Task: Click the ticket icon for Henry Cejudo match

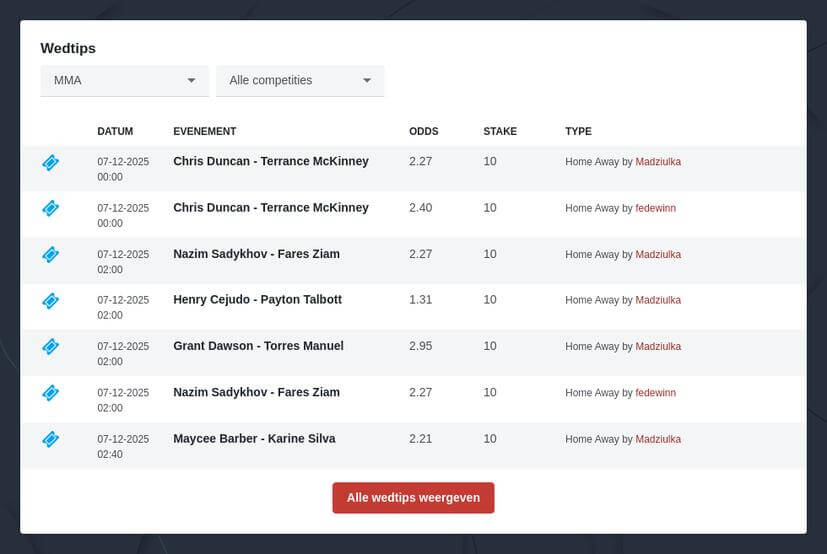Action: pyautogui.click(x=51, y=300)
